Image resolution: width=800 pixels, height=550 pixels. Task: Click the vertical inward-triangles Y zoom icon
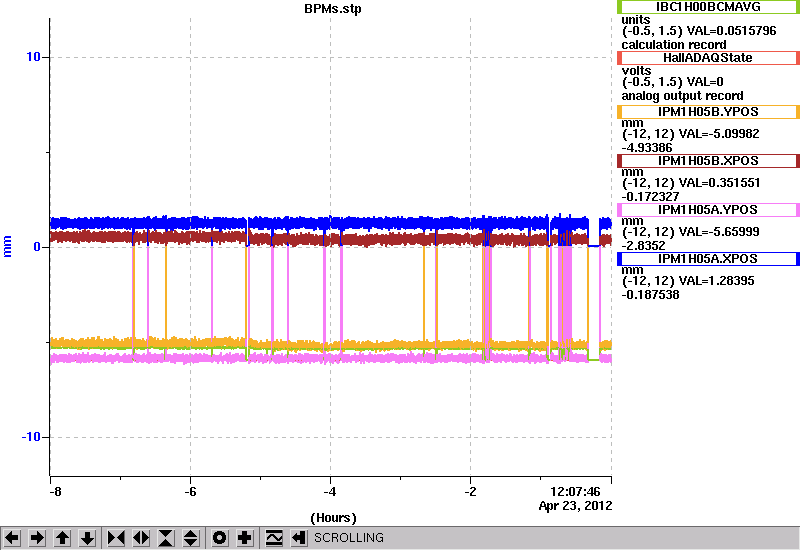(x=166, y=538)
